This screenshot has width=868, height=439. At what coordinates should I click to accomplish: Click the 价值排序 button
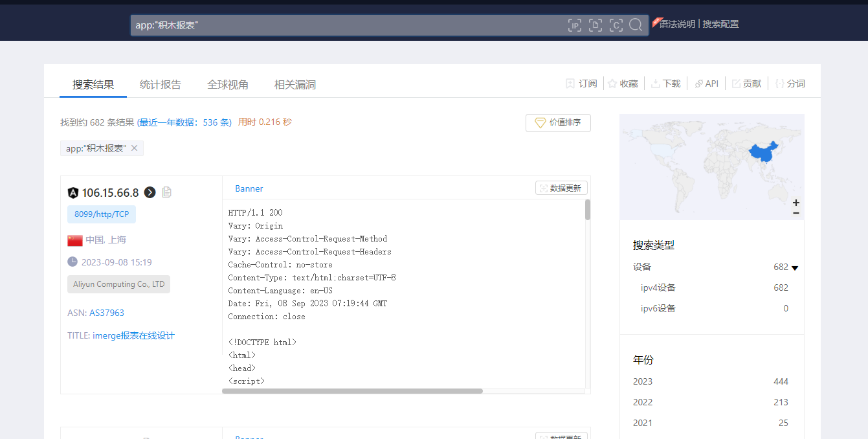558,122
